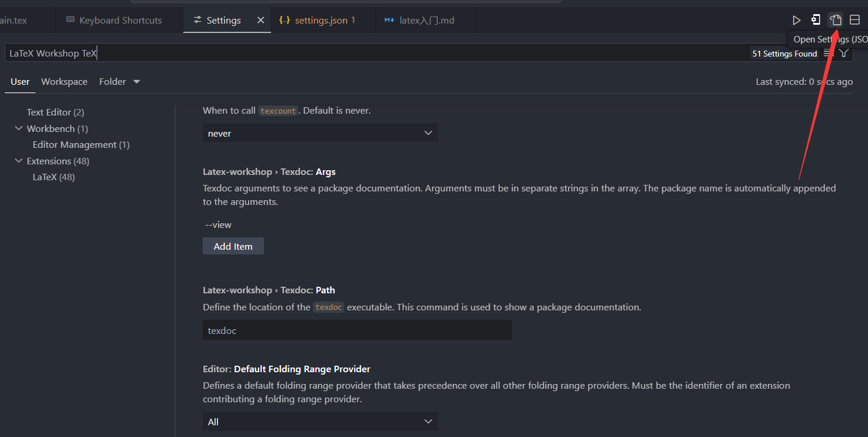Collapse the Extensions tree chevron
Viewport: 868px width, 437px height.
point(18,161)
